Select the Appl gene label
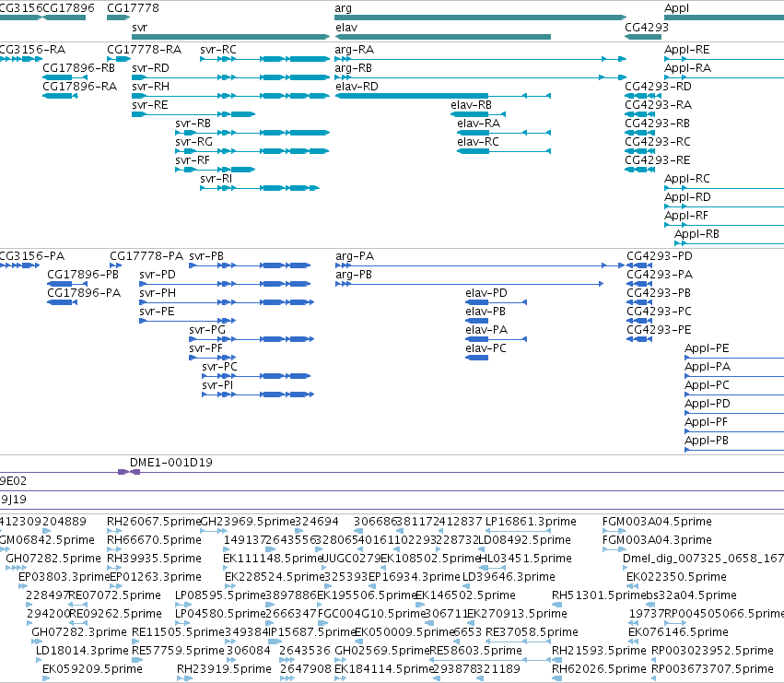 click(676, 8)
